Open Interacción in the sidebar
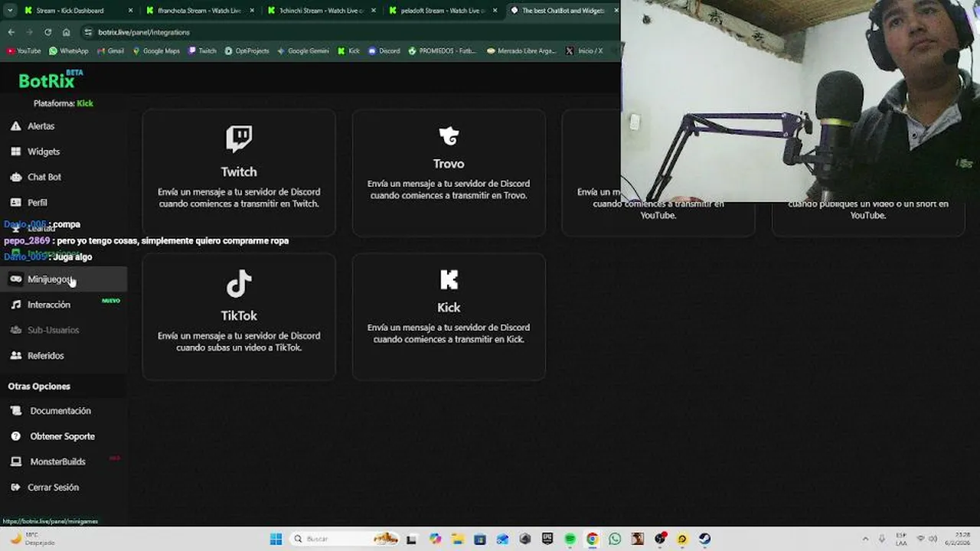The image size is (980, 551). [x=64, y=305]
